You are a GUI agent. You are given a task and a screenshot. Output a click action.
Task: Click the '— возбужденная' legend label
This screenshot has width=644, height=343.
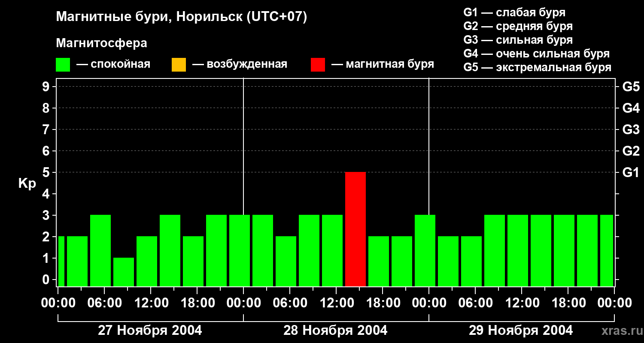click(240, 64)
